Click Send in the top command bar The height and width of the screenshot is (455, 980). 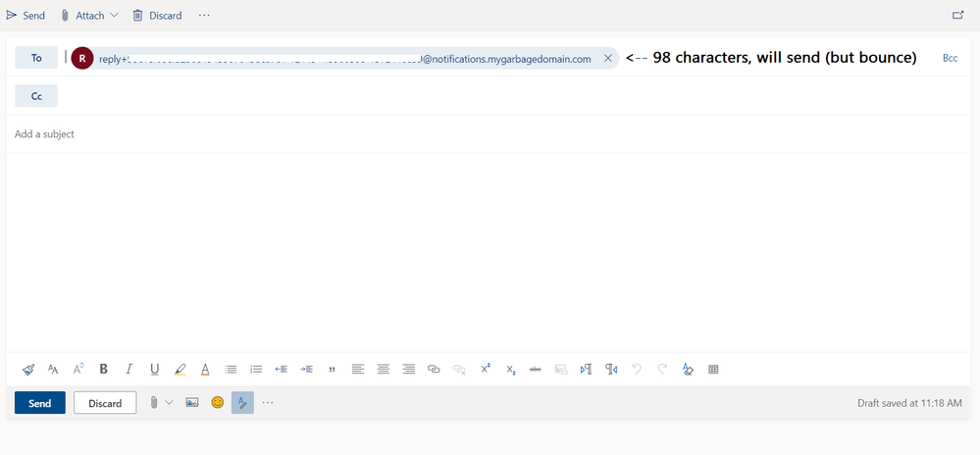(x=26, y=16)
